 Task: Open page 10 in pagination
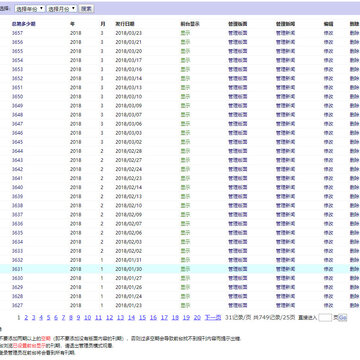coord(87,318)
